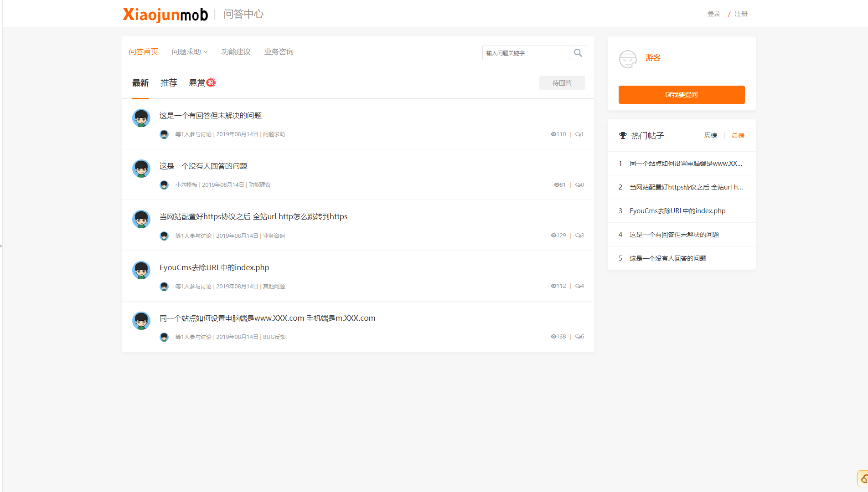Click the trophy icon beside 热门帖子
The height and width of the screenshot is (492, 868).
[623, 135]
